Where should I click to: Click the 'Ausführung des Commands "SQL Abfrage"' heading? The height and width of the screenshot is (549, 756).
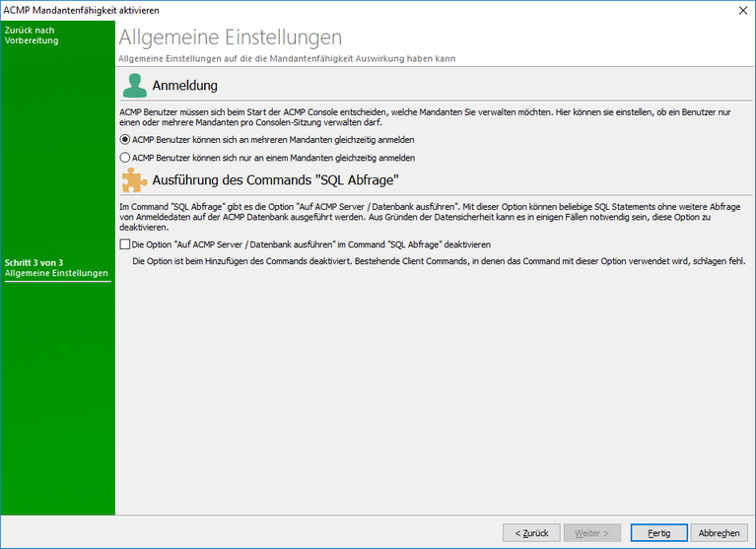pos(275,180)
